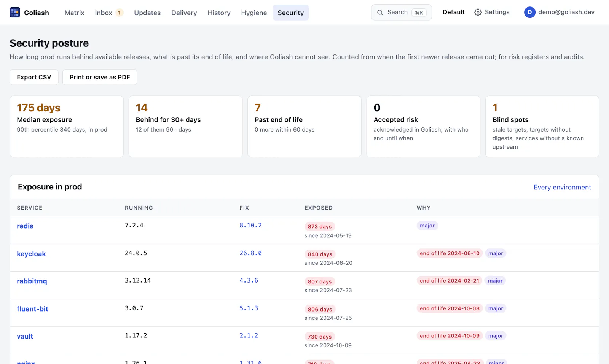Open the Accepted risk card
609x364 pixels.
pos(423,127)
